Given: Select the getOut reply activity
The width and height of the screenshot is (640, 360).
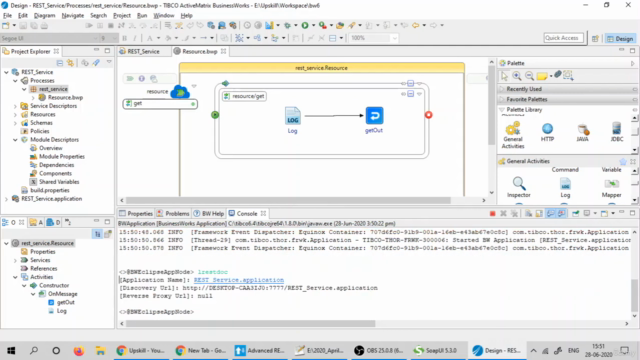Looking at the screenshot, I should tap(374, 116).
